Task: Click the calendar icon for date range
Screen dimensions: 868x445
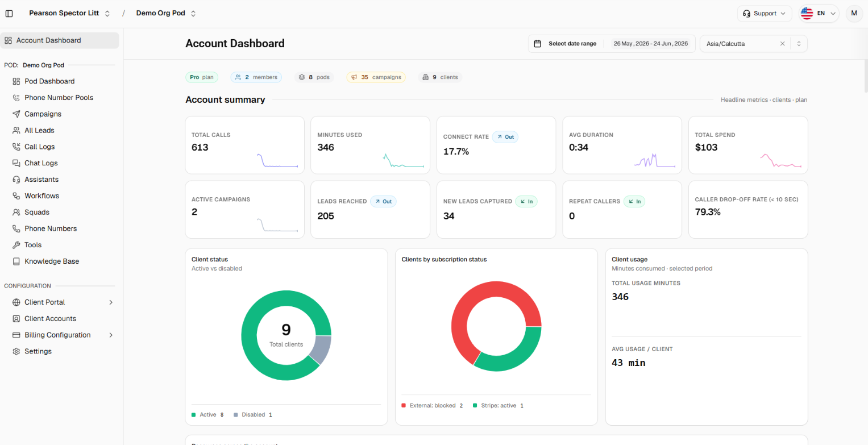Action: [x=537, y=44]
